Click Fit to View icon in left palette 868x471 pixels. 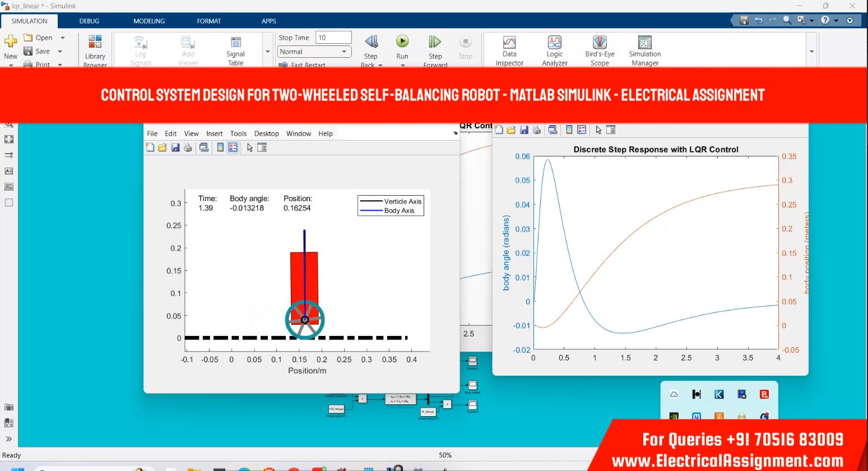point(9,139)
